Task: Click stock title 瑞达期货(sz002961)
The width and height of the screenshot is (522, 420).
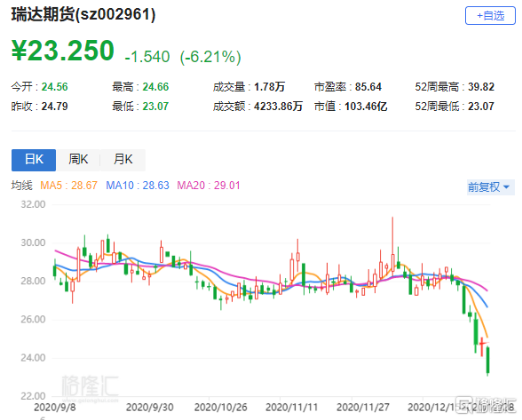Action: pyautogui.click(x=83, y=15)
